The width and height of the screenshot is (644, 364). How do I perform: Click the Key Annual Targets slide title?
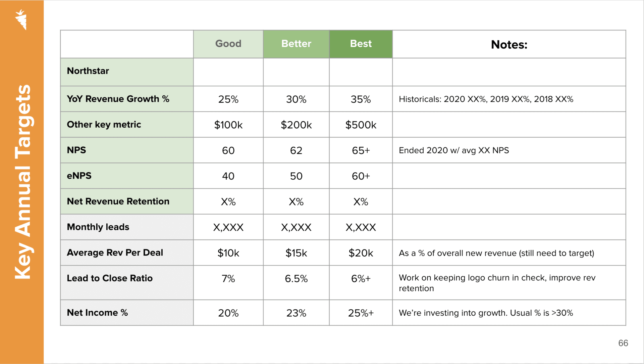23,181
